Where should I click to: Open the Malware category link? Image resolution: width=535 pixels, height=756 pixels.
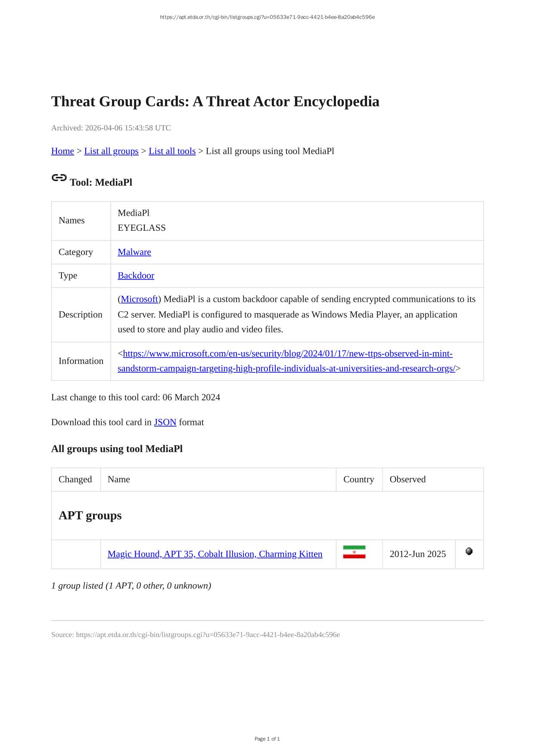click(x=134, y=252)
